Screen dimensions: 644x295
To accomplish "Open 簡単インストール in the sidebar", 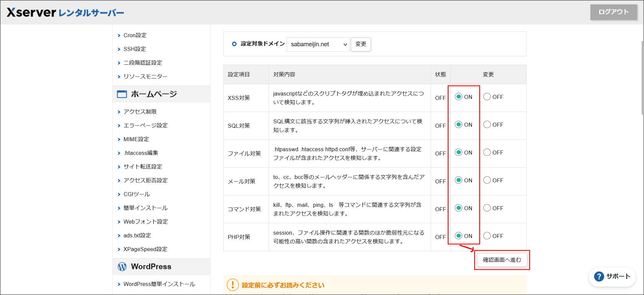I will pos(145,208).
